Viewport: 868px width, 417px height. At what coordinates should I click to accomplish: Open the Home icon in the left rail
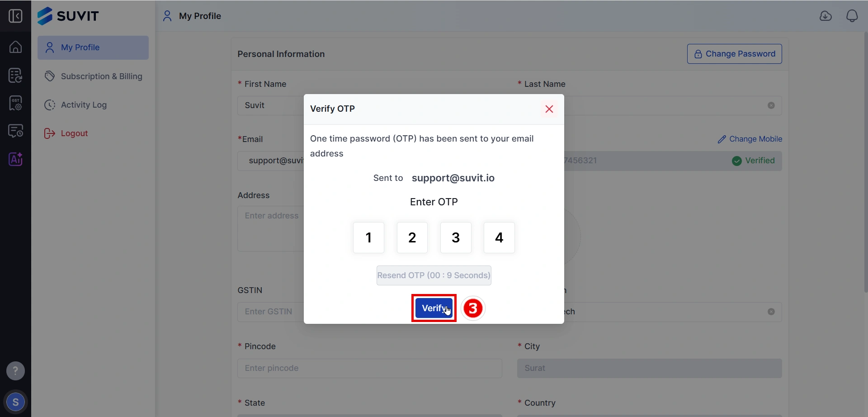coord(15,47)
